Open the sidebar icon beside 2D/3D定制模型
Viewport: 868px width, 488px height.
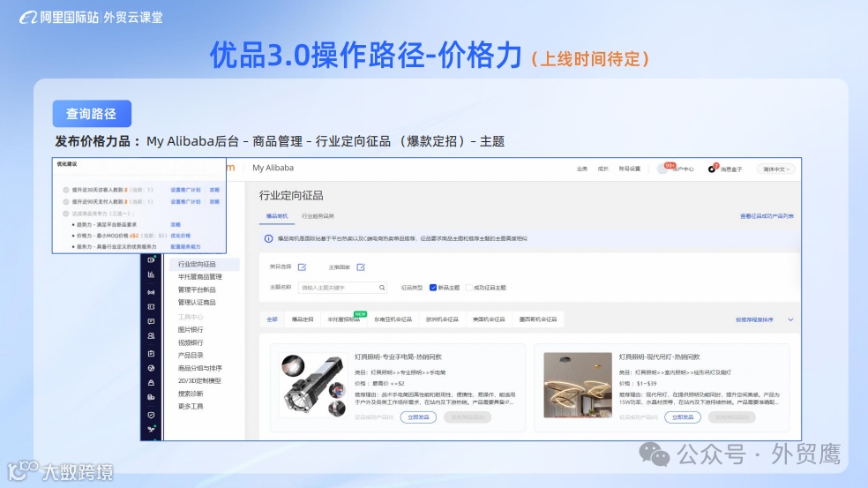[151, 383]
